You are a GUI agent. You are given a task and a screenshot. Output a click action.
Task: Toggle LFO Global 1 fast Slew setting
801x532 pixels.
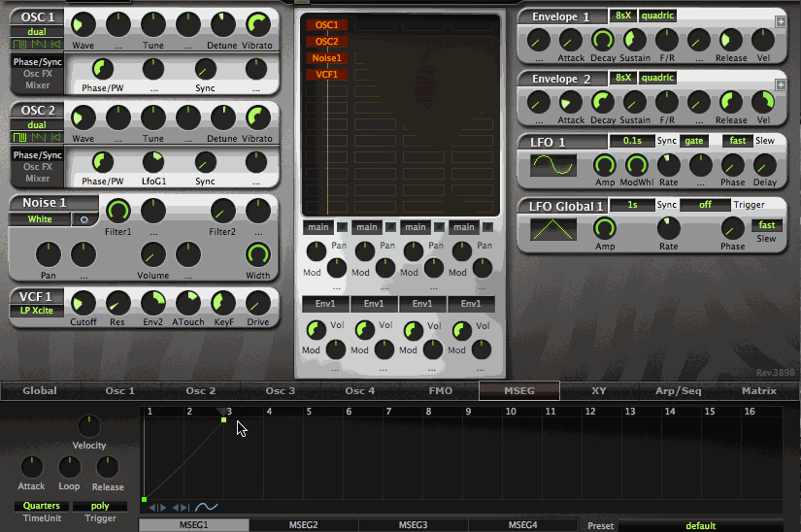[x=767, y=225]
